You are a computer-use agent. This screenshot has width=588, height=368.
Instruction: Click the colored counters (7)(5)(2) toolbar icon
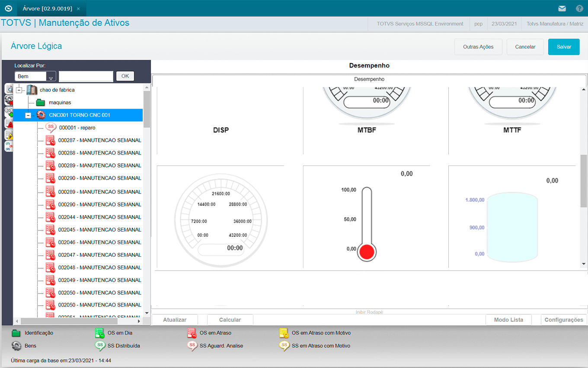pyautogui.click(x=9, y=146)
